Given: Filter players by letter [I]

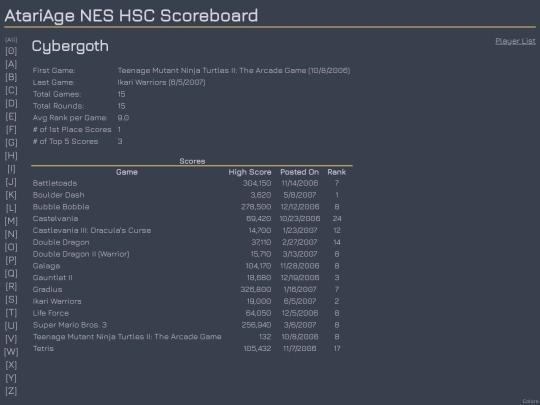Looking at the screenshot, I should [x=11, y=169].
